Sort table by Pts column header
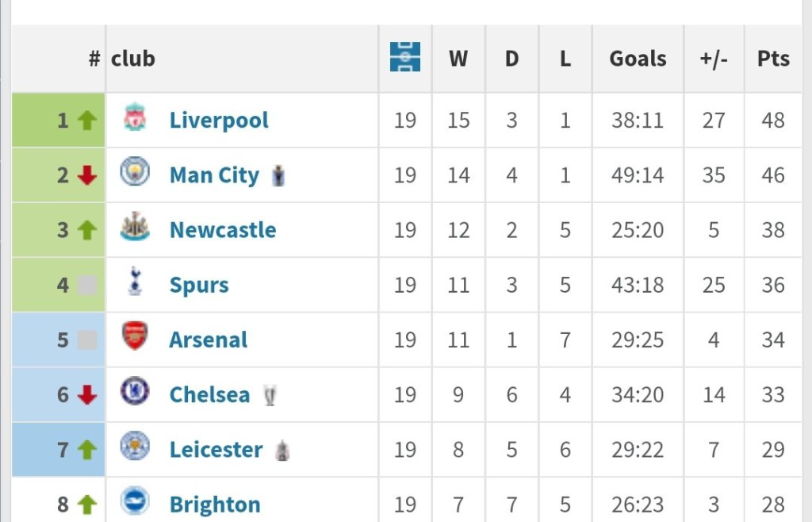This screenshot has height=522, width=812. point(773,59)
